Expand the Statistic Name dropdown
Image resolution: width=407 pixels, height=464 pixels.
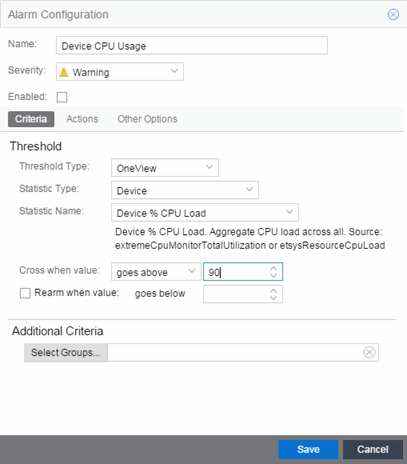[205, 213]
